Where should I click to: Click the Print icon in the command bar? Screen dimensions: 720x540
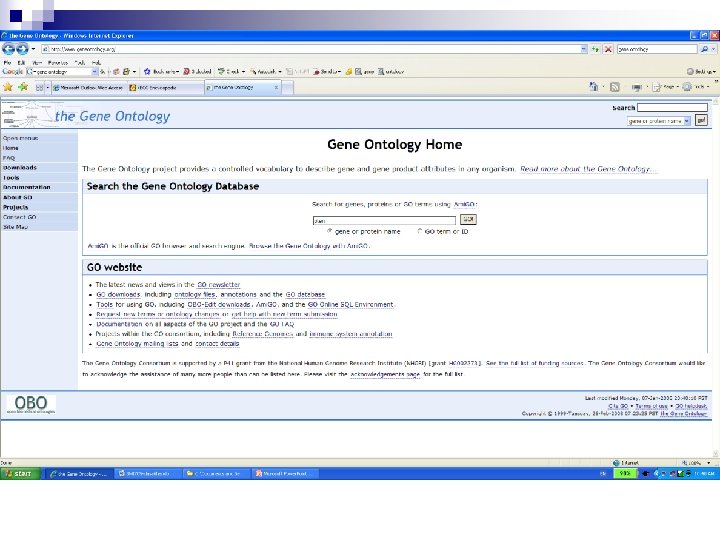pos(636,87)
